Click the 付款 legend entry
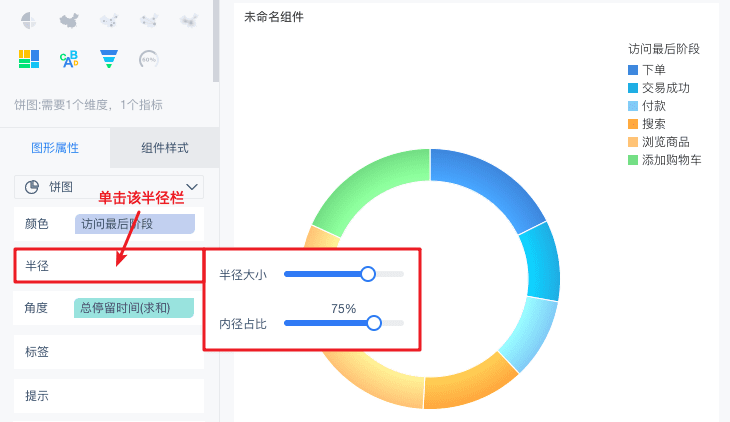Image resolution: width=730 pixels, height=422 pixels. point(647,106)
